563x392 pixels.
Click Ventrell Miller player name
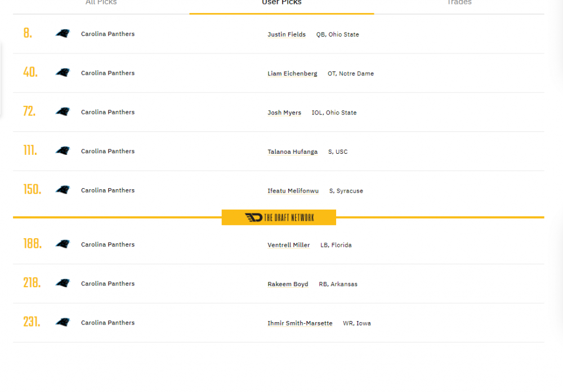pos(288,245)
